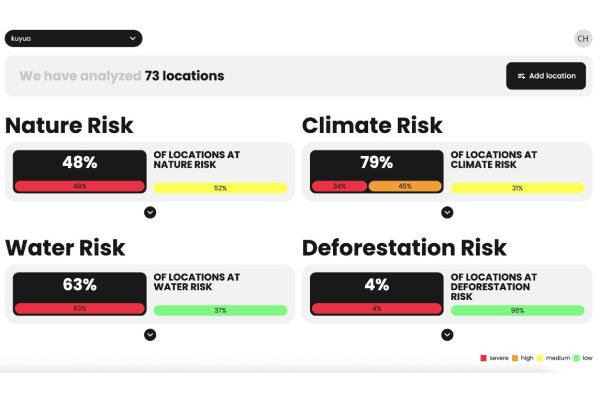The height and width of the screenshot is (400, 600).
Task: Open the CH user avatar menu
Action: coord(582,38)
